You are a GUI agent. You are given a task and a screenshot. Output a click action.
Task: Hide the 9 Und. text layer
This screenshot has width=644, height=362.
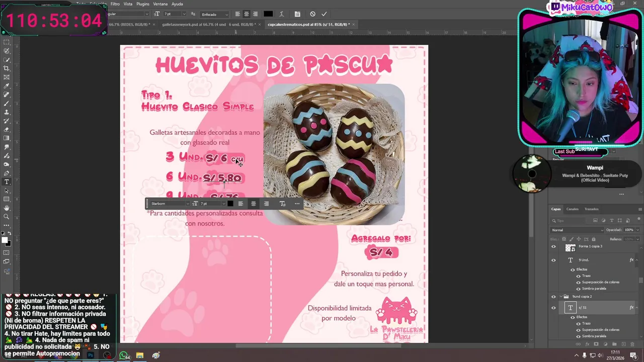[553, 260]
